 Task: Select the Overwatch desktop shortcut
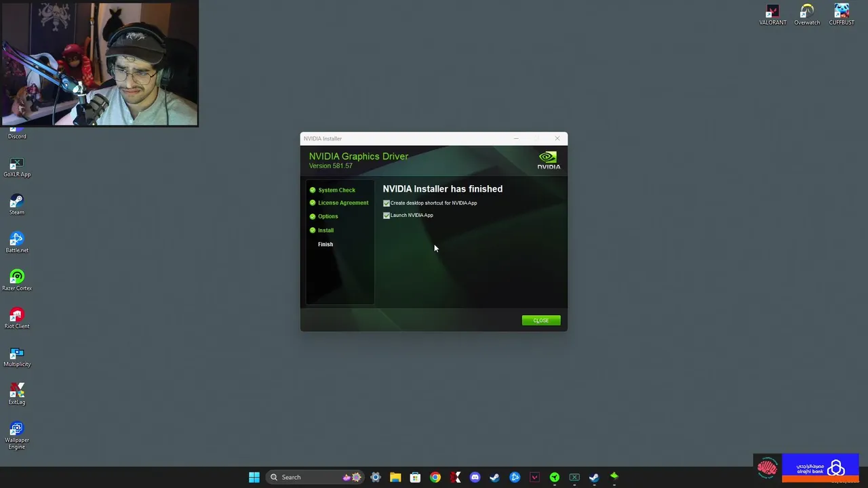[807, 15]
